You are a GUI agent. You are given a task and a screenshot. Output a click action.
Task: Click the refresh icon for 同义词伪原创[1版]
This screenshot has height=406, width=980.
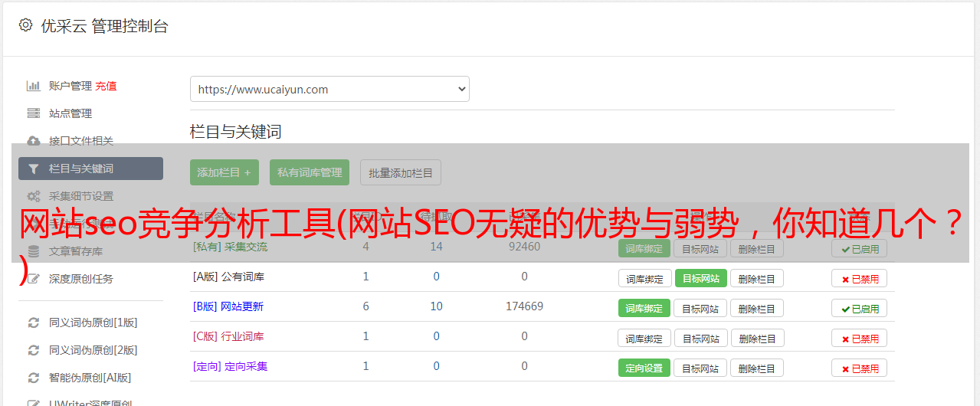click(x=34, y=323)
